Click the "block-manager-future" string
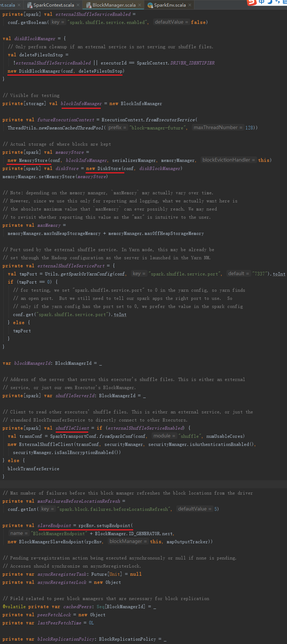287x644 pixels. (x=158, y=128)
